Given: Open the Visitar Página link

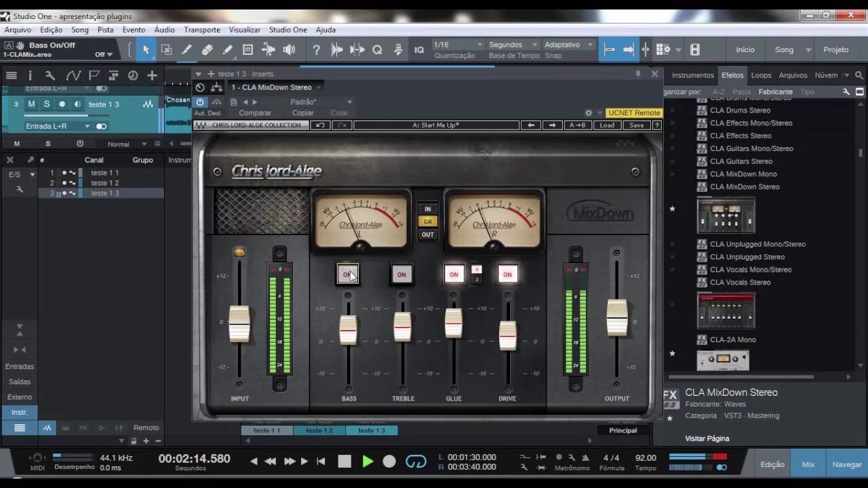Looking at the screenshot, I should pos(707,439).
